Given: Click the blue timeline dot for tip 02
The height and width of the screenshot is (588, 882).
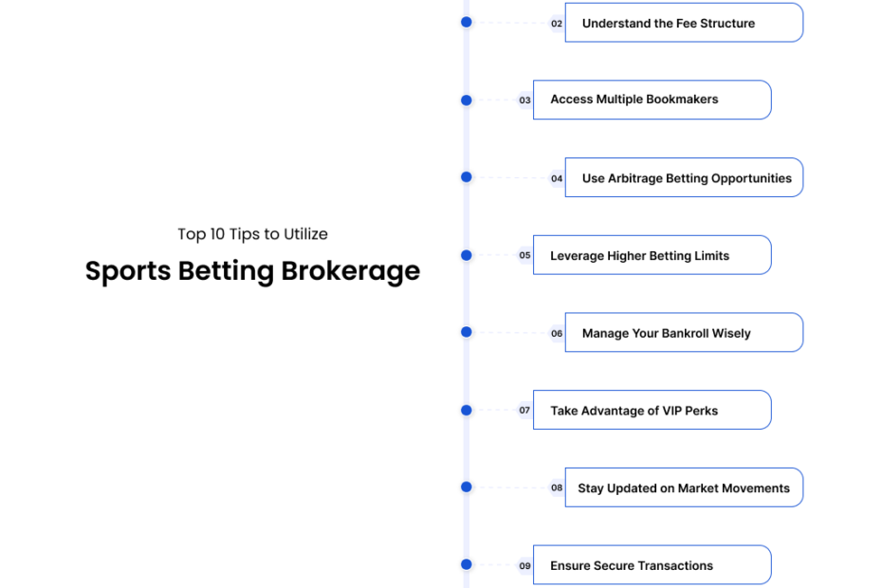Looking at the screenshot, I should pyautogui.click(x=467, y=23).
